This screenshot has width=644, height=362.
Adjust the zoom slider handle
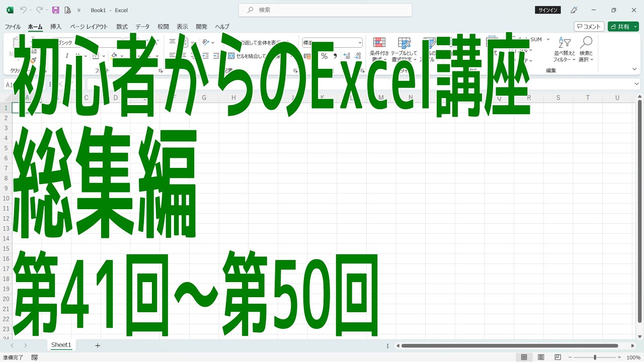point(595,357)
